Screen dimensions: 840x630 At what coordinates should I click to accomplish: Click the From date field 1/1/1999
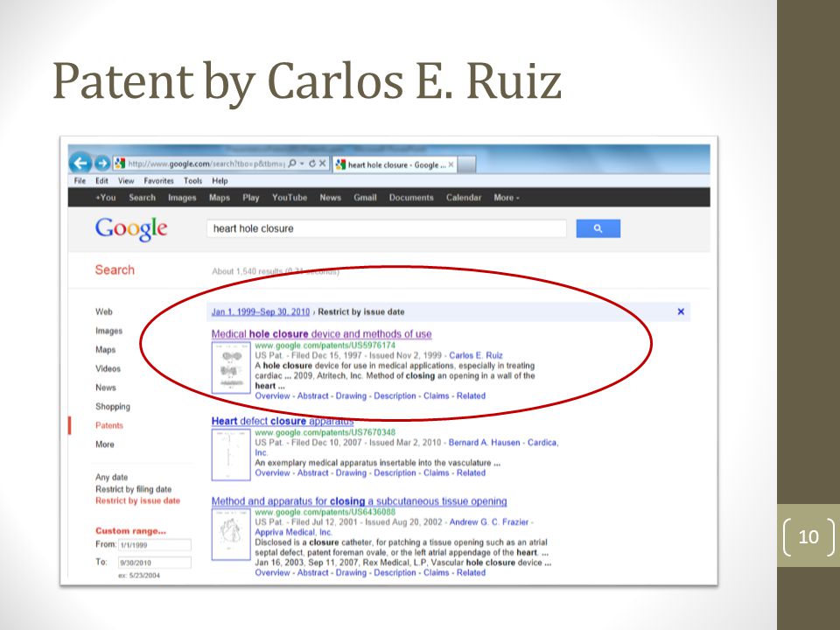154,544
